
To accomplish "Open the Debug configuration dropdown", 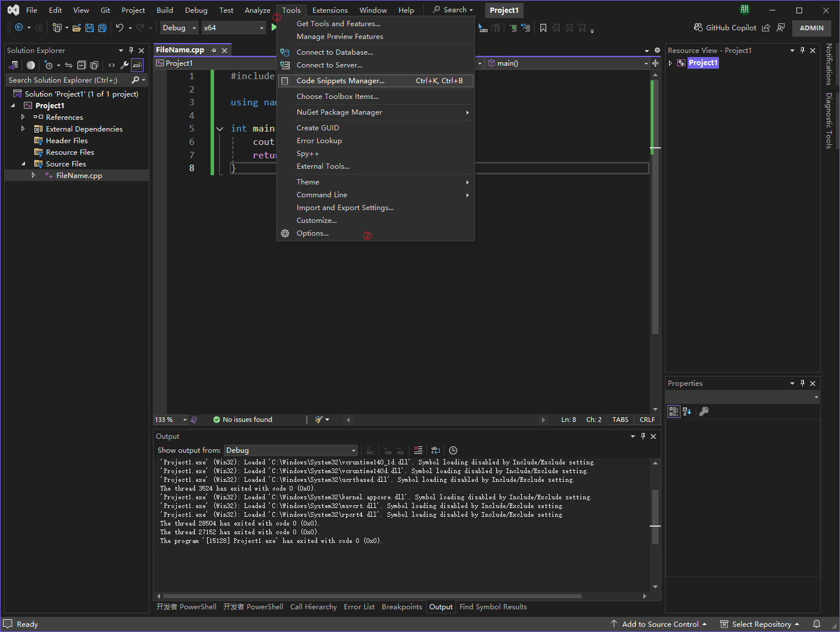I will click(179, 27).
